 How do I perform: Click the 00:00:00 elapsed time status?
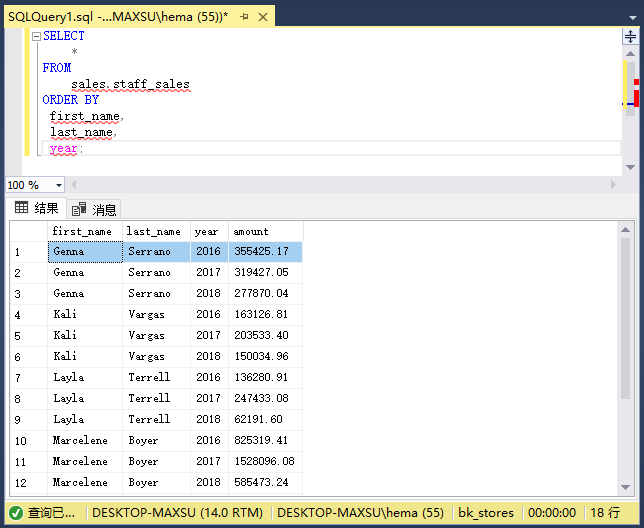click(552, 513)
